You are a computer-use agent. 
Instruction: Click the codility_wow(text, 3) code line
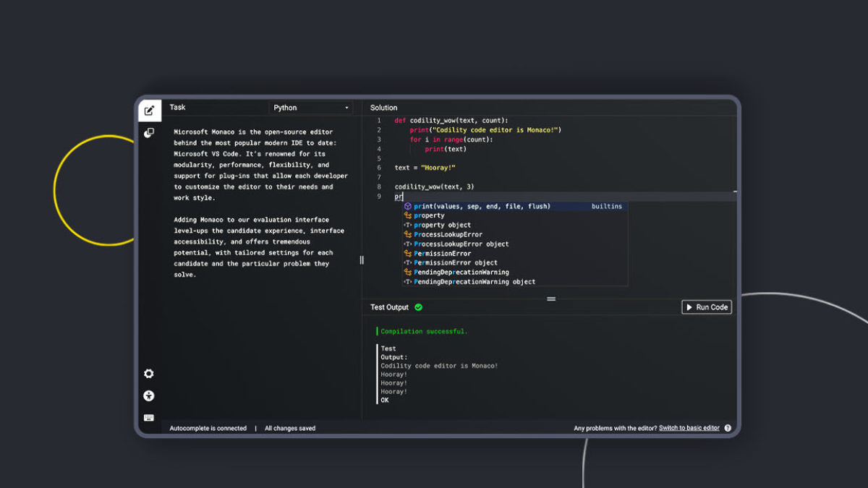click(x=434, y=187)
